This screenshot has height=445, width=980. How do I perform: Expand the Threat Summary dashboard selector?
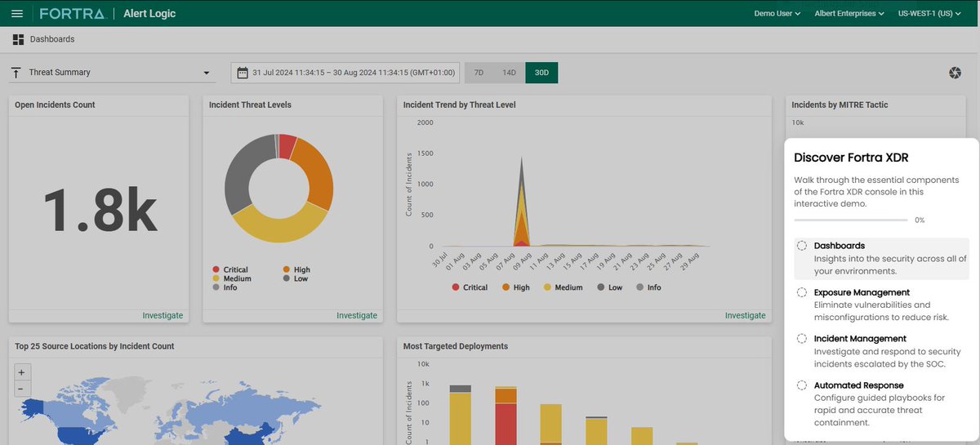tap(113, 73)
